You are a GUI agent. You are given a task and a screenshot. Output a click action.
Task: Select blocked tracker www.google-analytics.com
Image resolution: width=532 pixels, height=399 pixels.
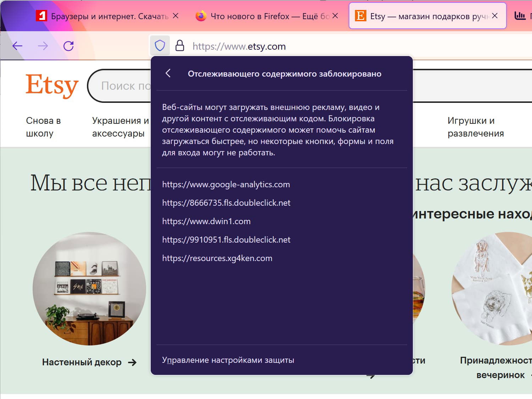(x=226, y=184)
